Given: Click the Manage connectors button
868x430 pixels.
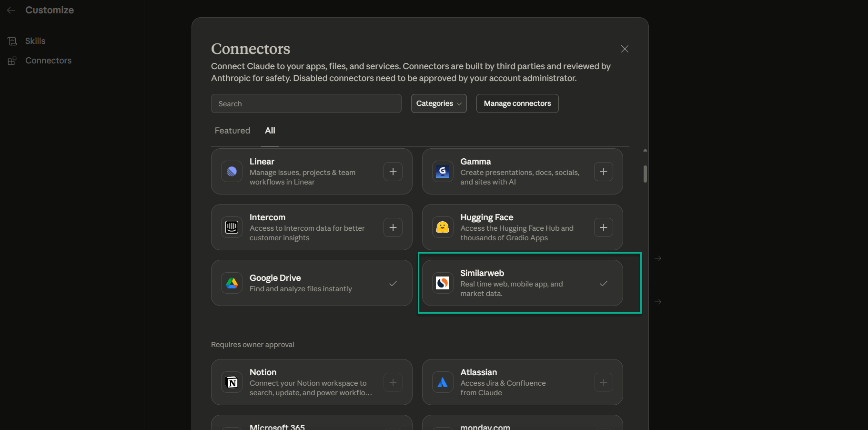Looking at the screenshot, I should [517, 103].
